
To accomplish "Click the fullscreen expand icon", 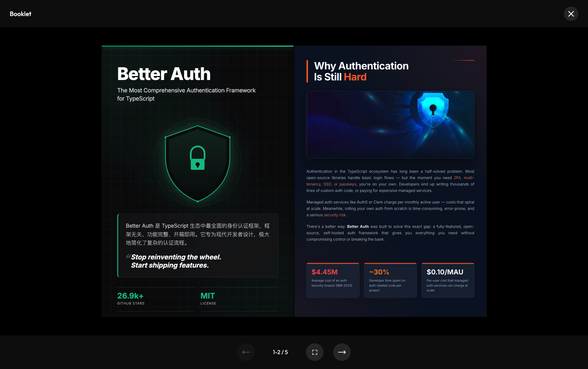I will pyautogui.click(x=315, y=352).
